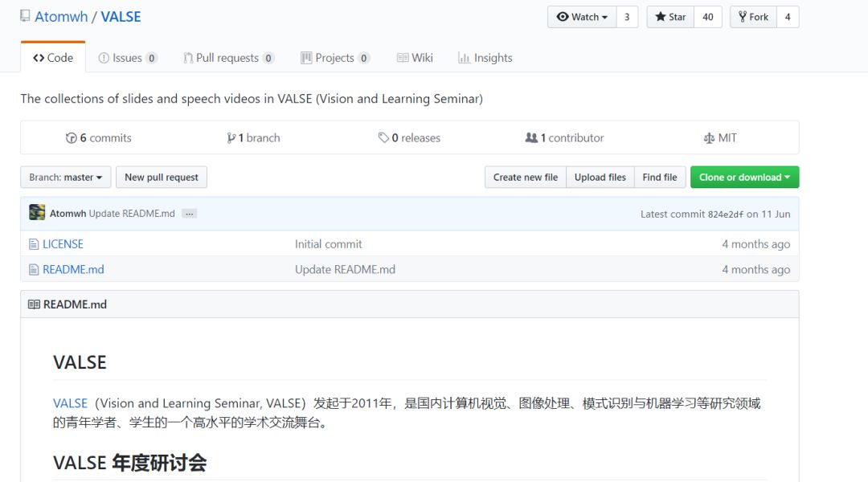Screen dimensions: 868x482
Task: Click the fork icon on Fork button
Action: click(x=743, y=17)
